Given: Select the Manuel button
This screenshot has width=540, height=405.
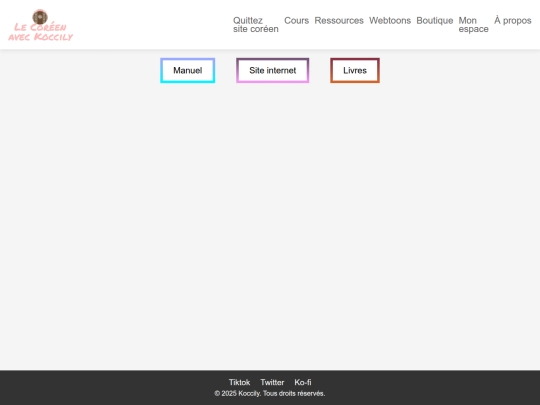Looking at the screenshot, I should 188,71.
